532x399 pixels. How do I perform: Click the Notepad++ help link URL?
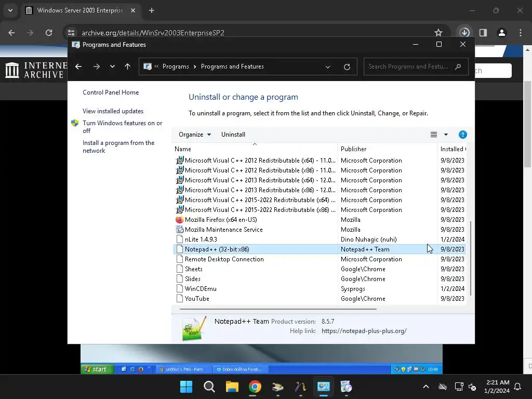pos(364,331)
